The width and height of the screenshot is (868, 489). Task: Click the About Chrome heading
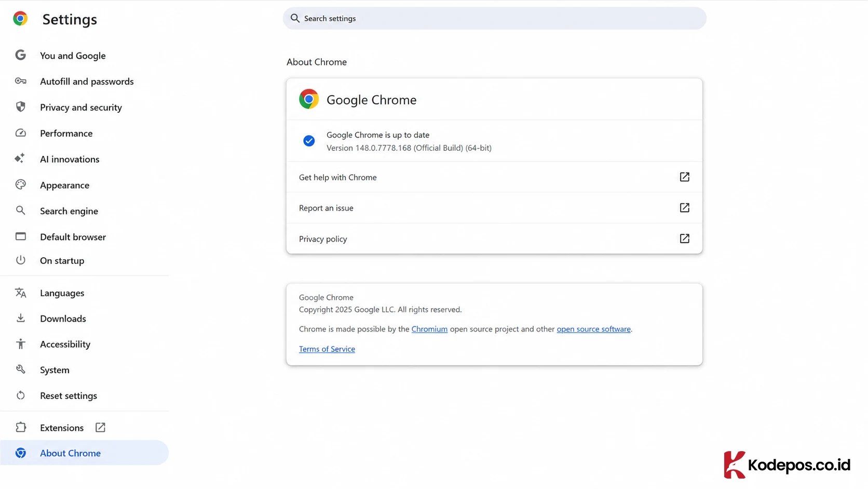[317, 62]
